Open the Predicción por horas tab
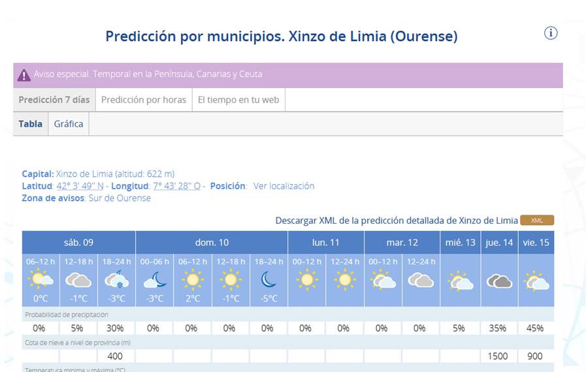 point(144,100)
